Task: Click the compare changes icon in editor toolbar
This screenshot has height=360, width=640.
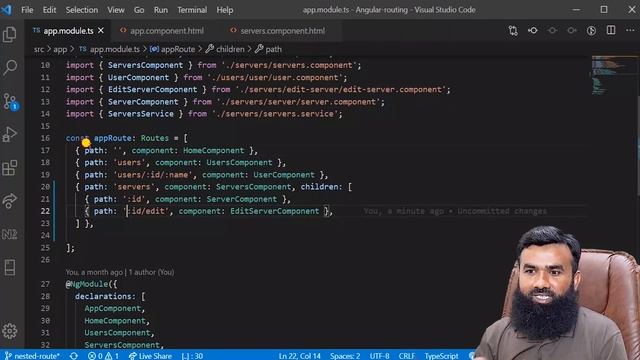Action: pyautogui.click(x=513, y=31)
